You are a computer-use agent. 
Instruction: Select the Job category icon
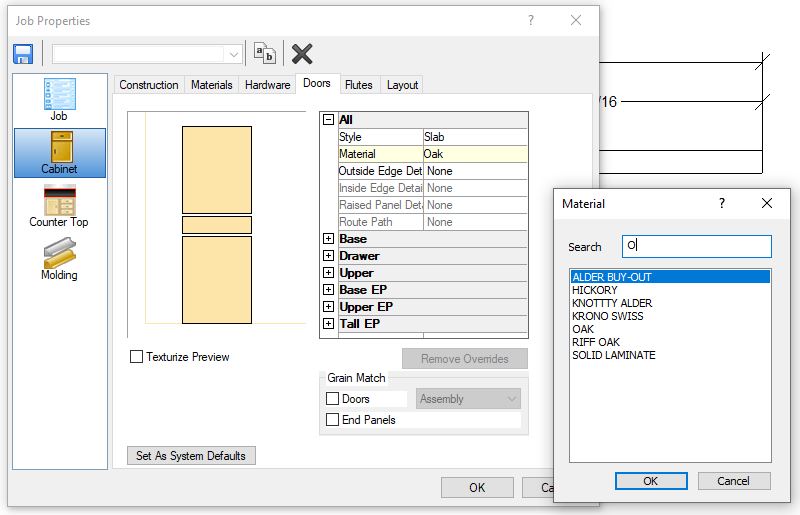59,100
